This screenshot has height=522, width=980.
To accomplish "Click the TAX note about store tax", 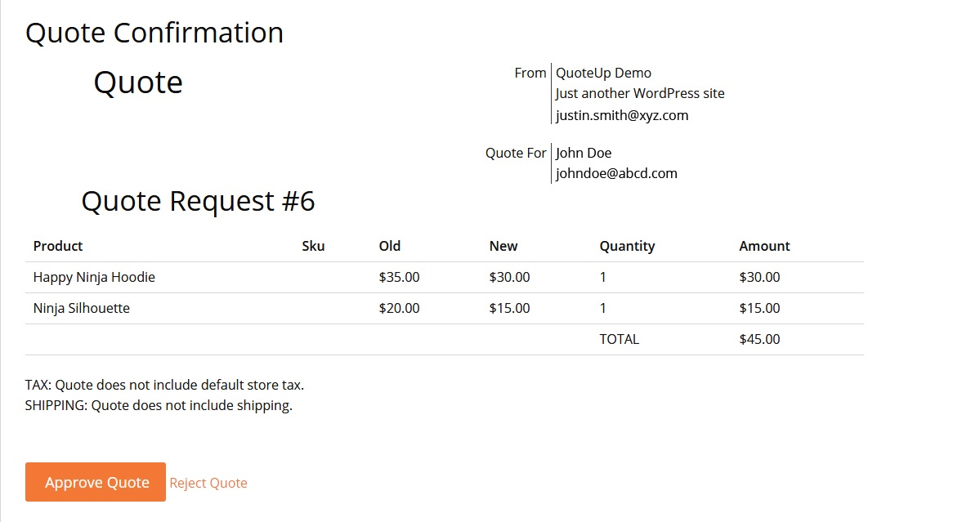I will [164, 385].
